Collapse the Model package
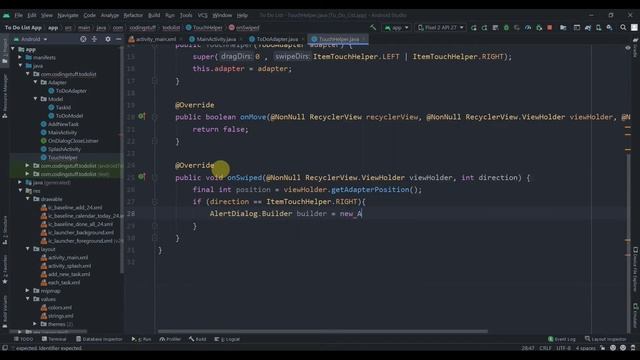640x360 pixels. pyautogui.click(x=35, y=99)
